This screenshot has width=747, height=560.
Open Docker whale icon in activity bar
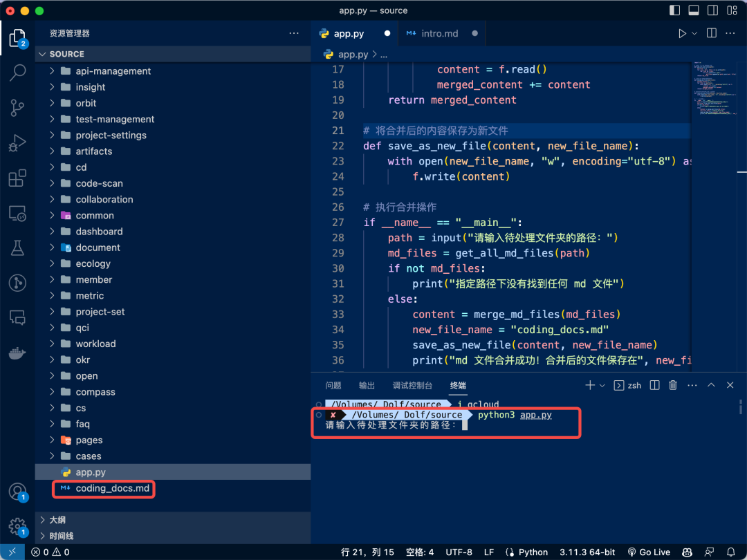(x=17, y=353)
